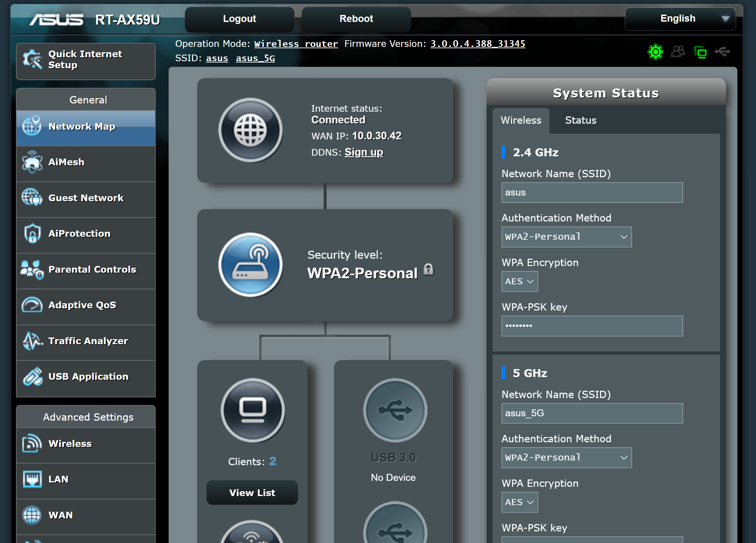This screenshot has width=756, height=543.
Task: Open the Quick Internet Setup wizard icon
Action: coord(32,59)
